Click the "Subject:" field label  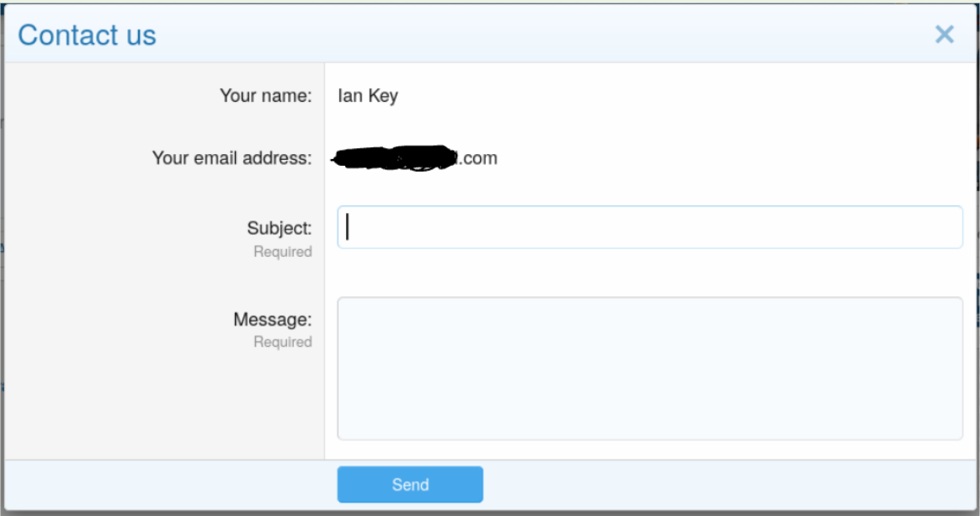pos(279,228)
